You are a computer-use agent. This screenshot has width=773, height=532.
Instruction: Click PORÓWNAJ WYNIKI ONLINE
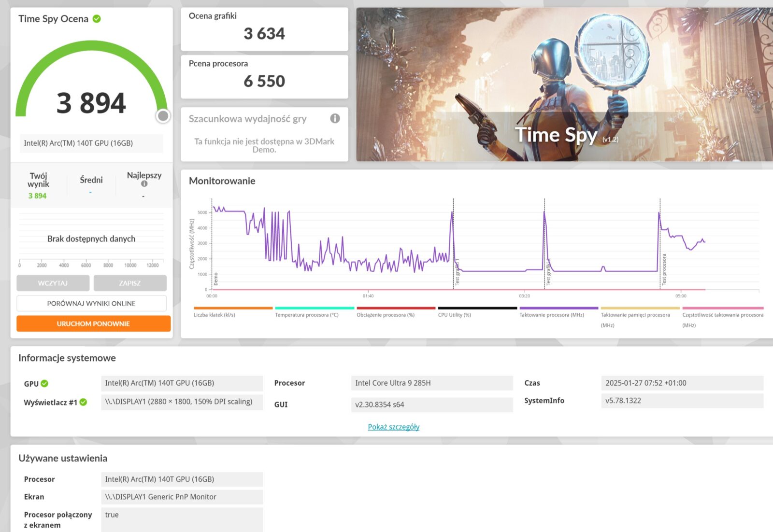coord(91,303)
